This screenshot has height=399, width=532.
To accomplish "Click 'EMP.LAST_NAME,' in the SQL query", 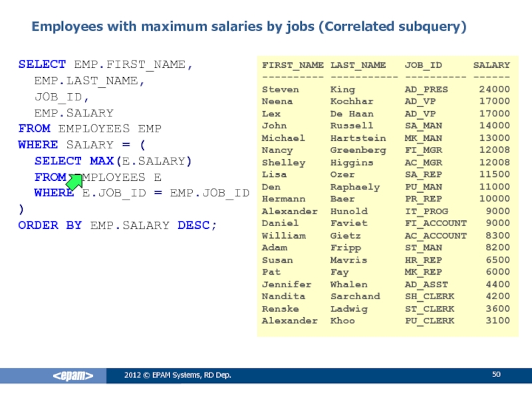I will (x=90, y=80).
